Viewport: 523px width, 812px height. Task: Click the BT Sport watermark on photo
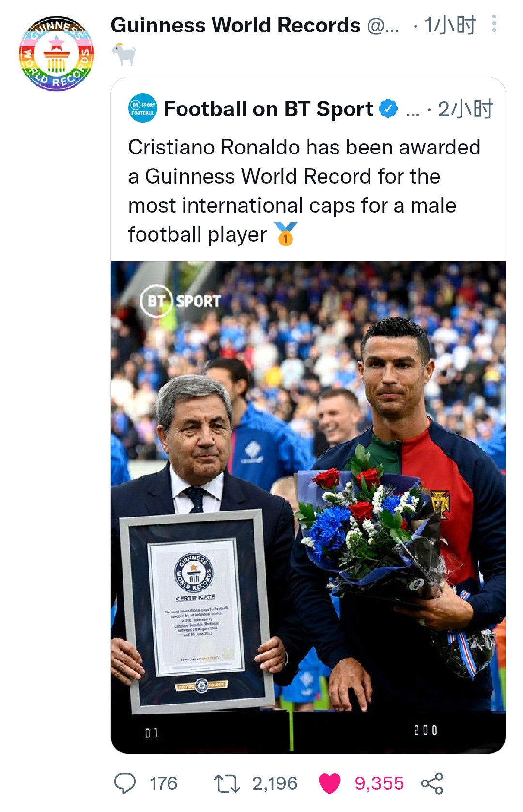(x=181, y=301)
